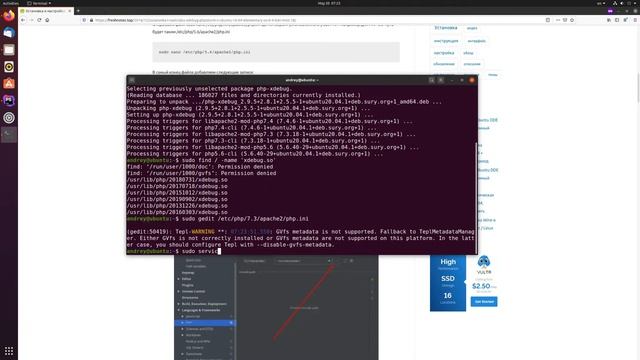Open the Firefox hamburger menu

pos(635,20)
